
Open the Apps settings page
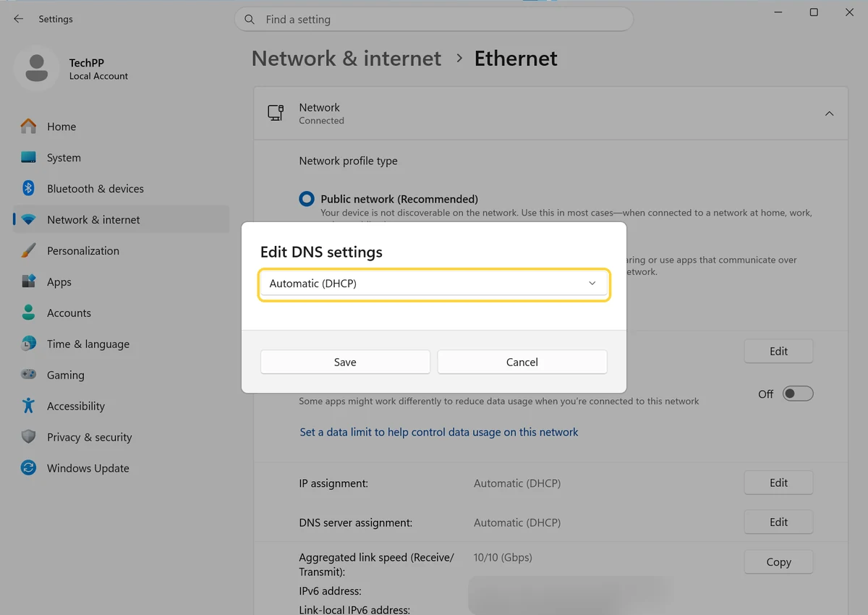59,282
